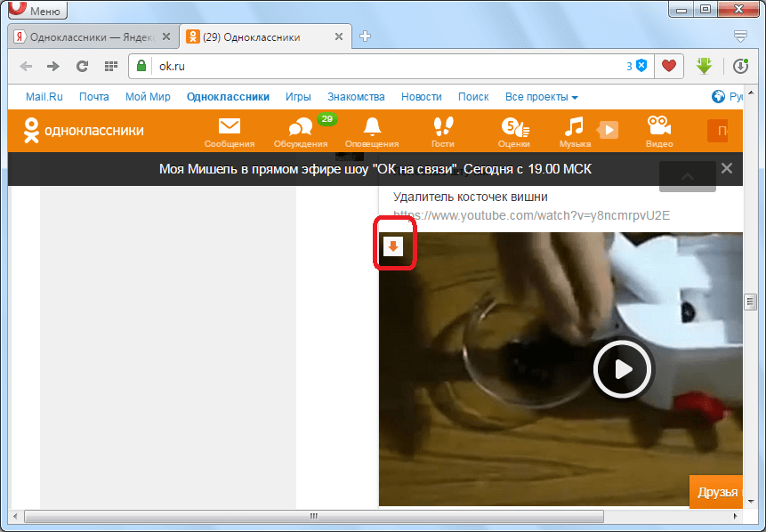Open the YouTube video link

(x=530, y=215)
